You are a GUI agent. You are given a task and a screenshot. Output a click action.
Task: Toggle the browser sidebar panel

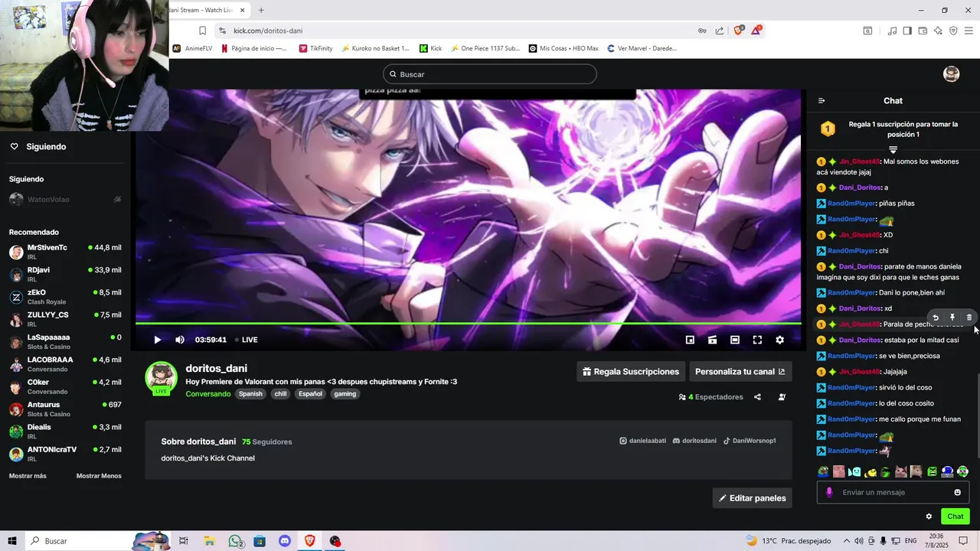click(x=907, y=31)
